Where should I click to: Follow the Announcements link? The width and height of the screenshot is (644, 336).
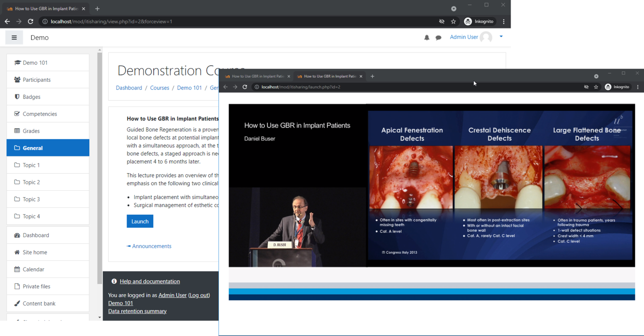(x=151, y=246)
